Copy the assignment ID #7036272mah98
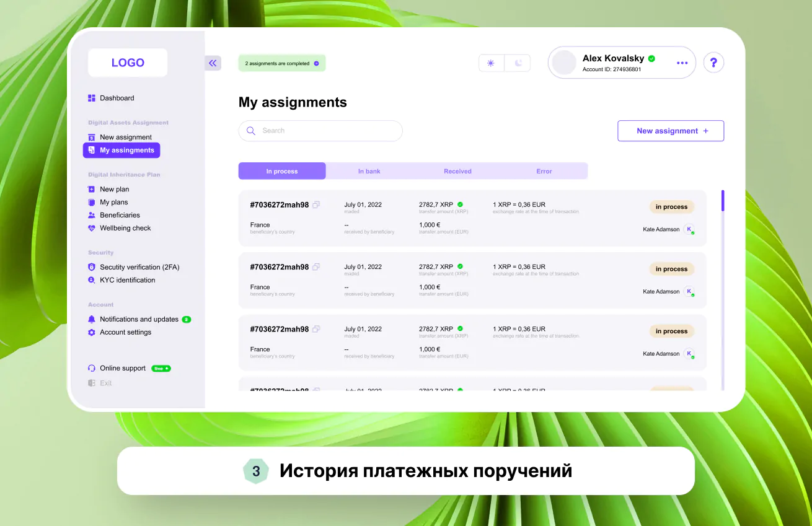Screen dimensions: 812x526 tap(316, 204)
